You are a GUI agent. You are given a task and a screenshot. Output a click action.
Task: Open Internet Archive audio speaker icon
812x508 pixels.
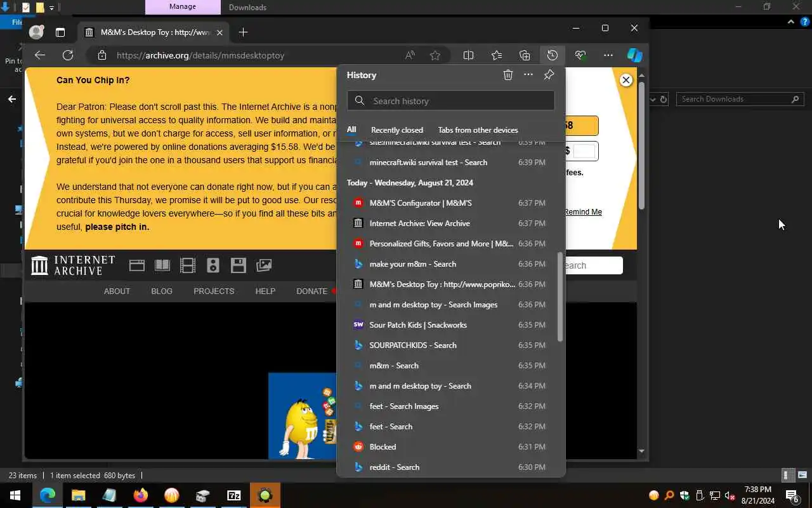[x=213, y=265]
